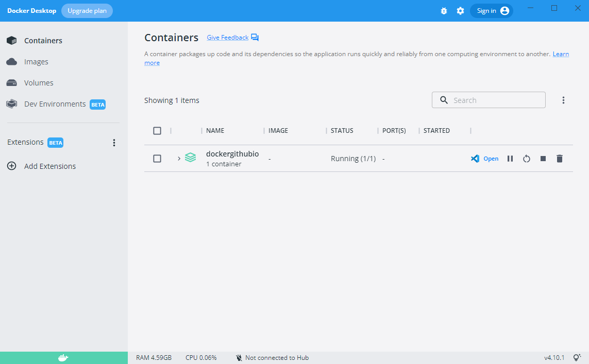Stop the dockergithubio container
This screenshot has height=364, width=589.
pyautogui.click(x=543, y=159)
